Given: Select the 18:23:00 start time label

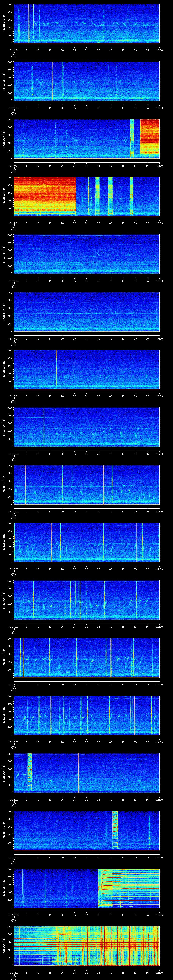Looking at the screenshot, I should point(13,742).
